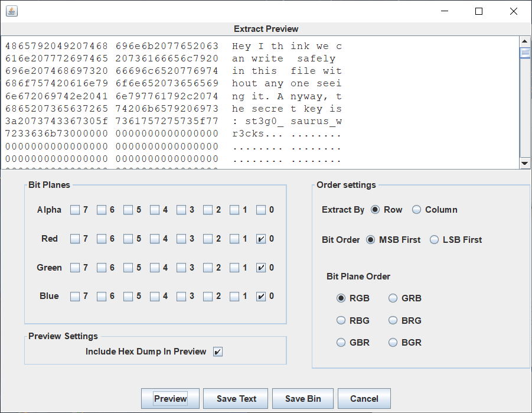The image size is (532, 413).
Task: Click hex value 4865792049207468
Action: click(x=57, y=46)
